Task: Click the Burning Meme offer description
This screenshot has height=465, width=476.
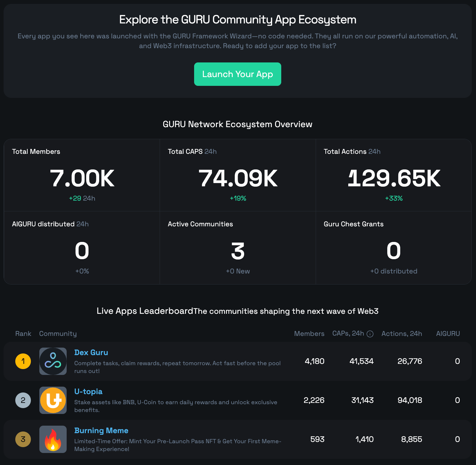Action: (178, 445)
